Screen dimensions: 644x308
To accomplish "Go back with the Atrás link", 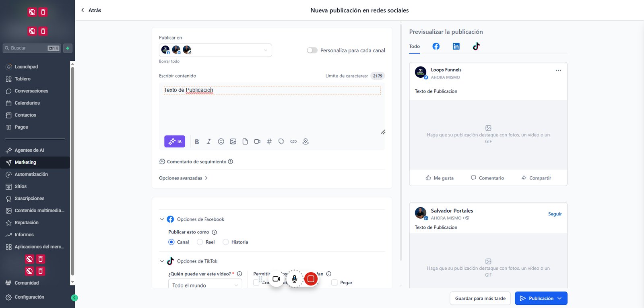I will click(x=91, y=10).
